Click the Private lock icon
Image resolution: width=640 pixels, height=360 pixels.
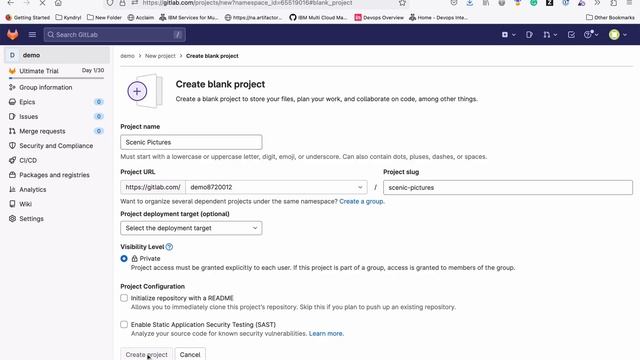point(135,258)
